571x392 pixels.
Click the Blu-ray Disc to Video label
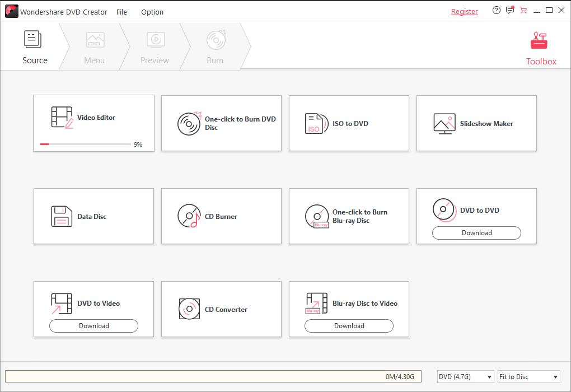point(365,303)
